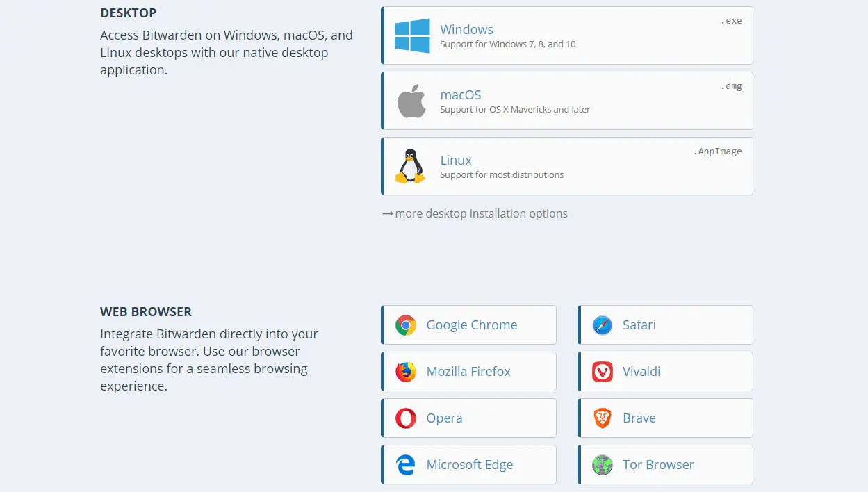
Task: Click the Apple macOS logo icon
Action: point(411,101)
